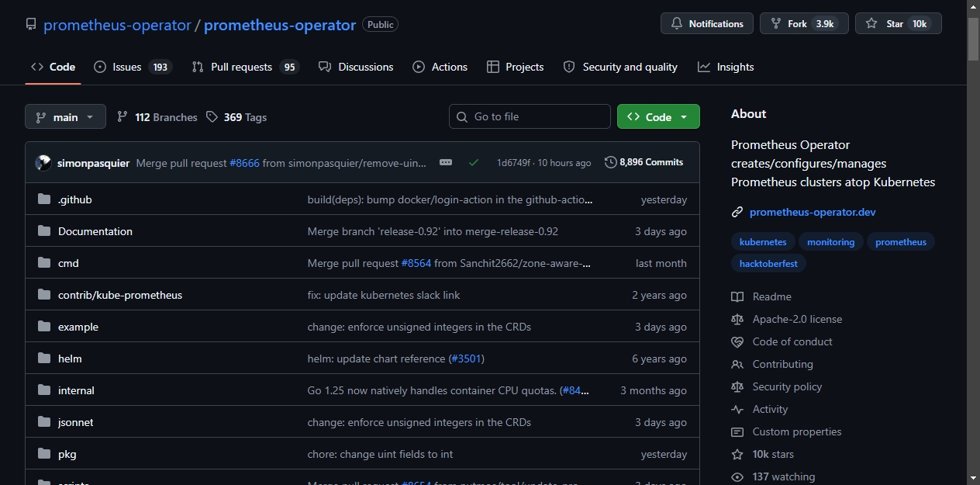Open the internal folder
Image resolution: width=980 pixels, height=485 pixels.
(x=76, y=390)
